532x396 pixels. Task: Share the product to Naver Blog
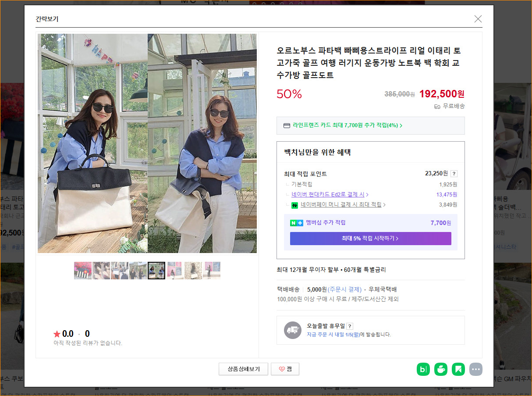[x=423, y=369]
